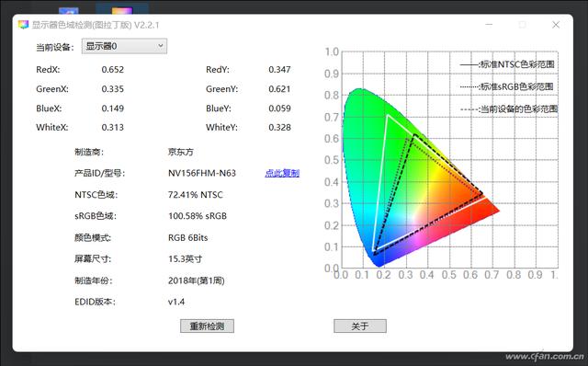Image resolution: width=588 pixels, height=366 pixels.
Task: Click the 京东方 manufacturer value
Action: click(181, 152)
